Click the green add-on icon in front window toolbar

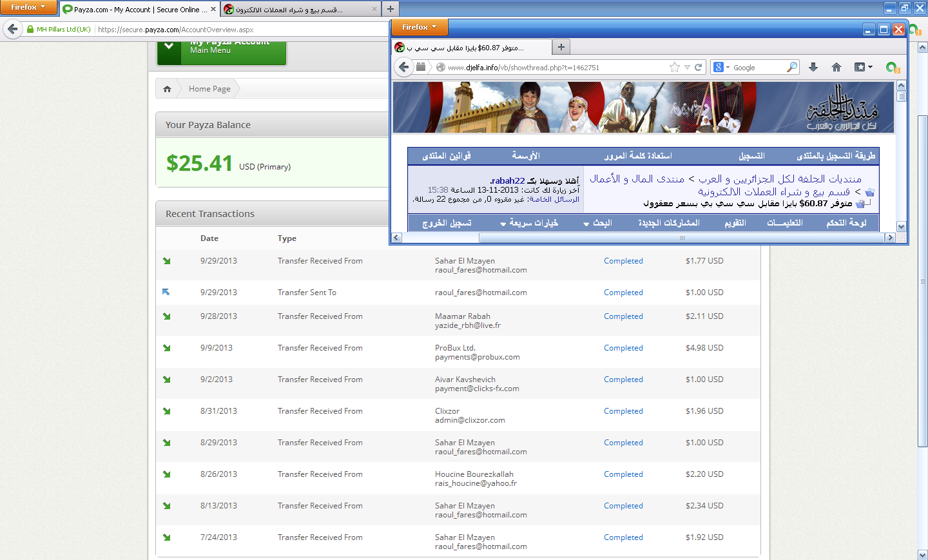(893, 67)
